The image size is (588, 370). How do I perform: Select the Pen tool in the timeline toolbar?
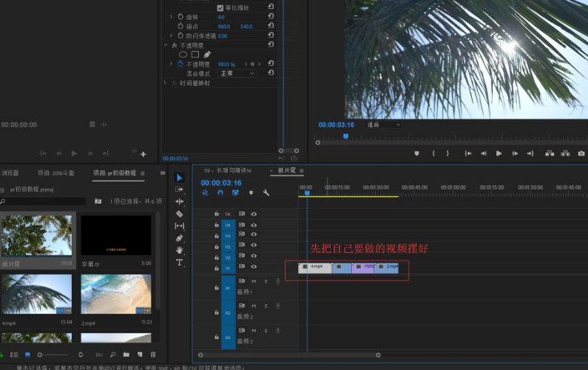pos(179,238)
